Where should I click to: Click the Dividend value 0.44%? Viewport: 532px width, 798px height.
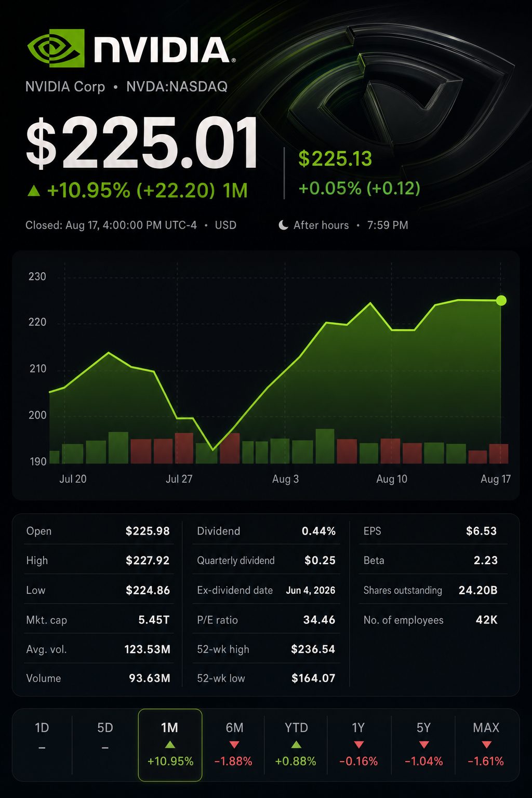pyautogui.click(x=318, y=531)
